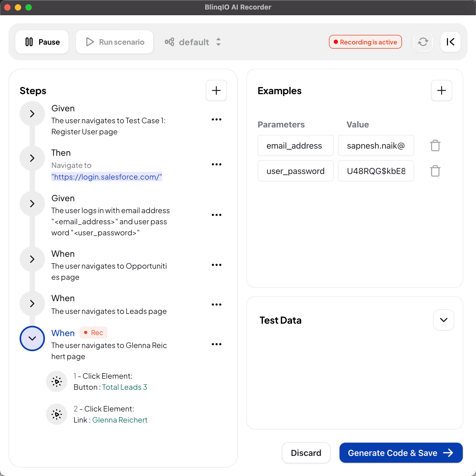Expand the Leads page When step
The image size is (476, 476).
pyautogui.click(x=32, y=304)
